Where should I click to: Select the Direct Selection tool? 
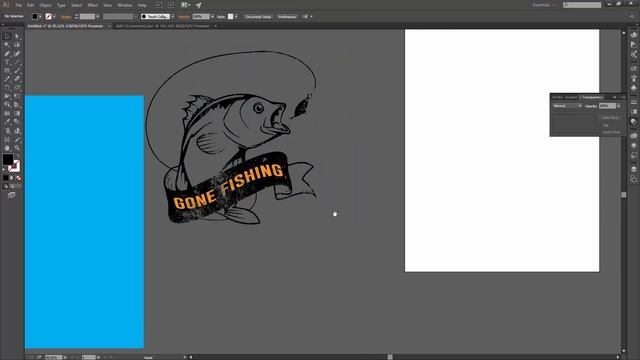pos(17,36)
